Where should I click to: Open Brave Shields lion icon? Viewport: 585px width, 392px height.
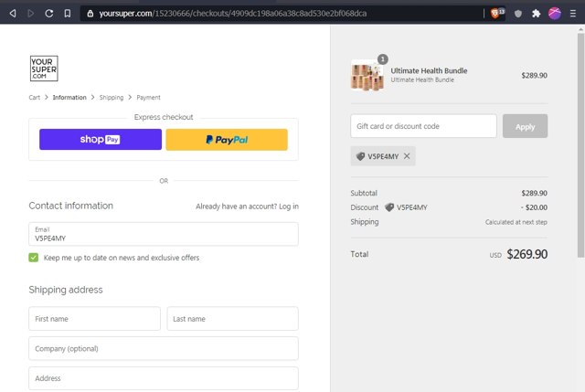point(497,14)
